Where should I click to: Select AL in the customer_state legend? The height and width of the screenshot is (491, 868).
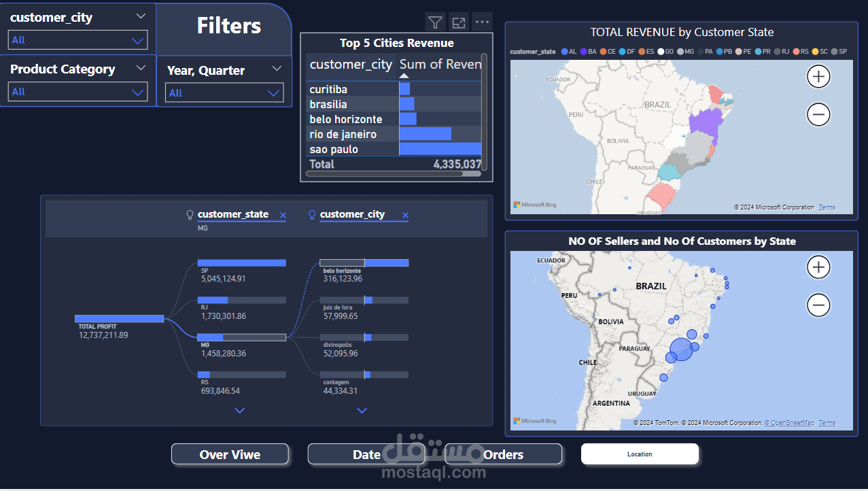(x=569, y=52)
